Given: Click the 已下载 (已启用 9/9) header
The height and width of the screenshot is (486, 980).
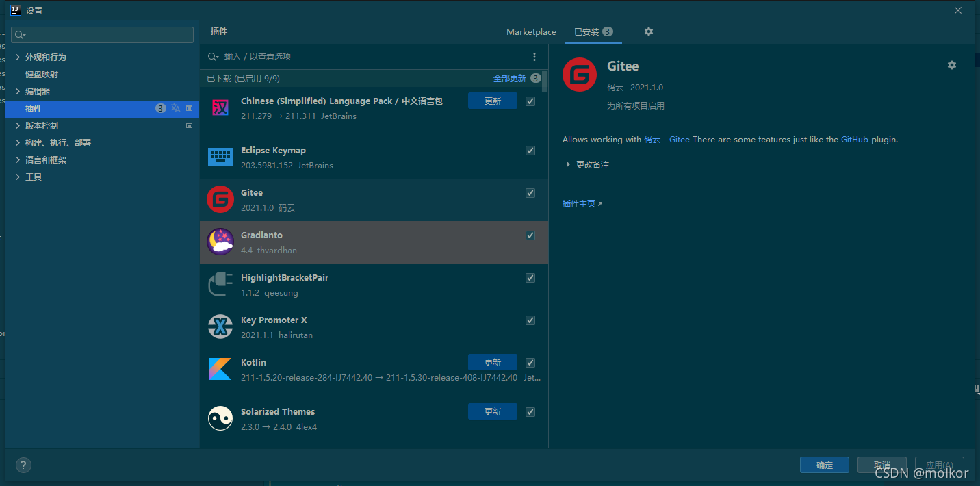Looking at the screenshot, I should pos(243,79).
